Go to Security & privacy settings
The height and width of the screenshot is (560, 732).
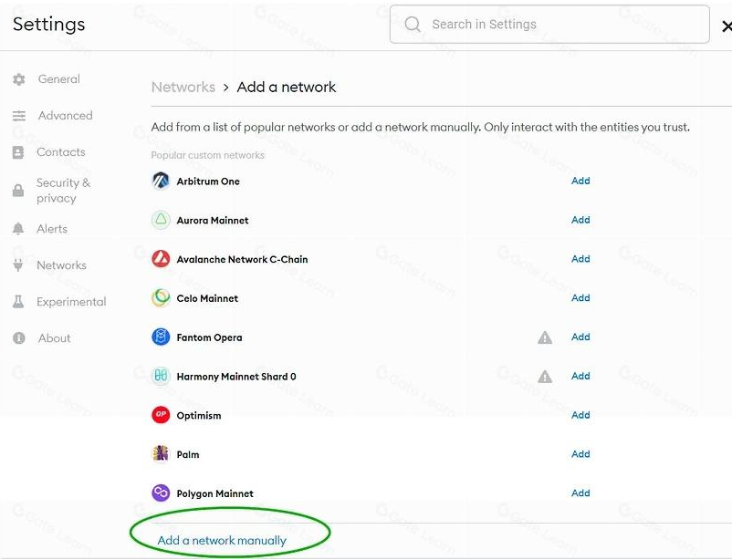point(62,191)
